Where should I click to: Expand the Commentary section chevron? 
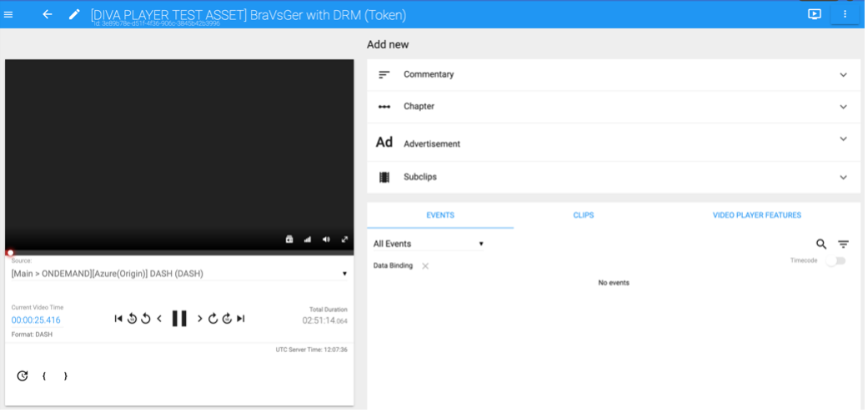(x=843, y=75)
